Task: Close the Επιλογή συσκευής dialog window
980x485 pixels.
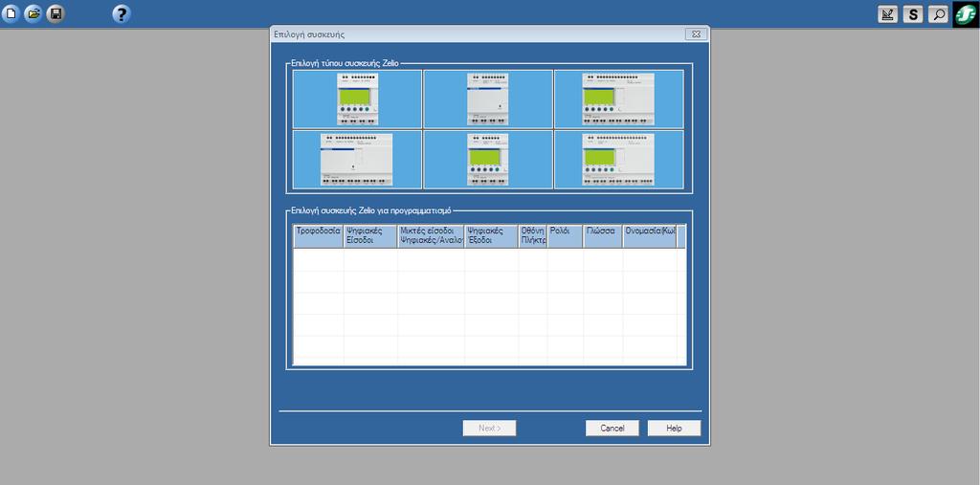Action: 696,34
